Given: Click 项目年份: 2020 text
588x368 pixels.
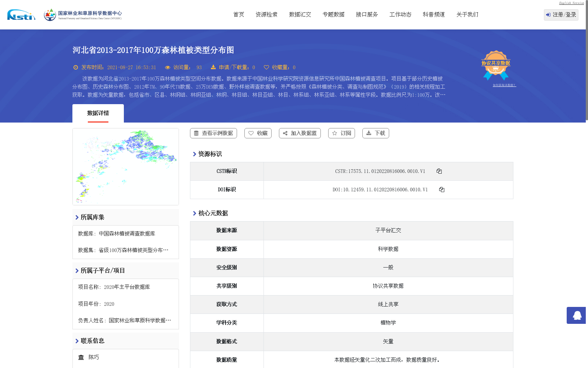Looking at the screenshot, I should coord(96,304).
